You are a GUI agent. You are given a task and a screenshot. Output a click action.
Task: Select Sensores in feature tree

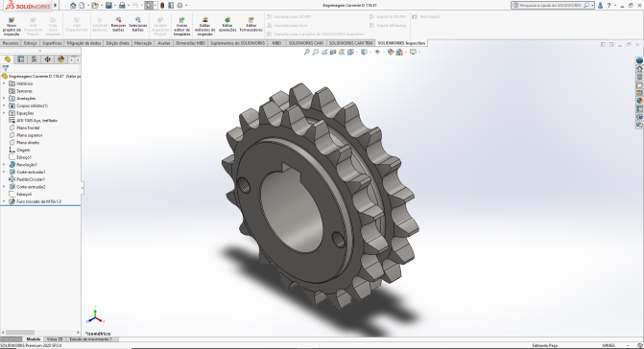click(24, 91)
